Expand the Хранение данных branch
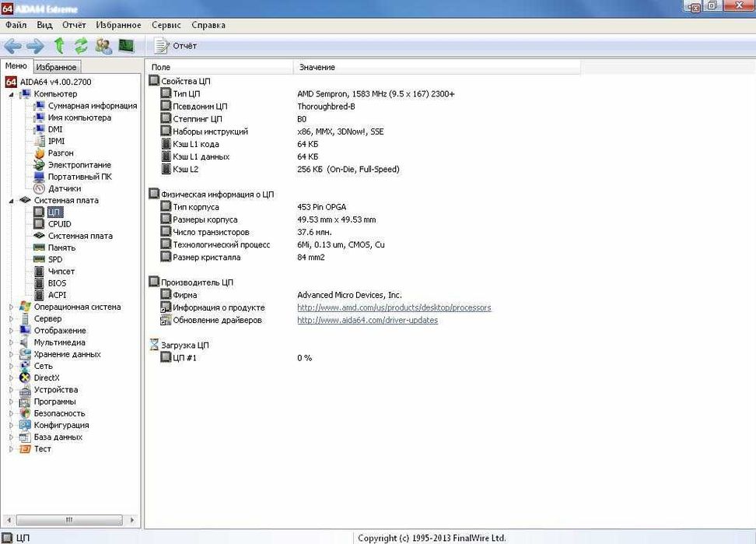The height and width of the screenshot is (544, 756). [x=11, y=354]
